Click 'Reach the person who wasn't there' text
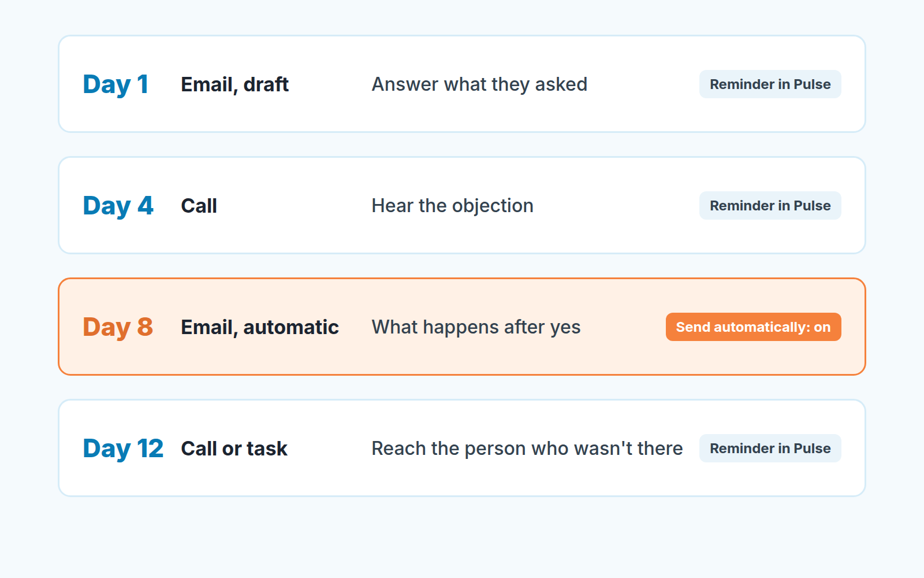924x578 pixels. [527, 449]
